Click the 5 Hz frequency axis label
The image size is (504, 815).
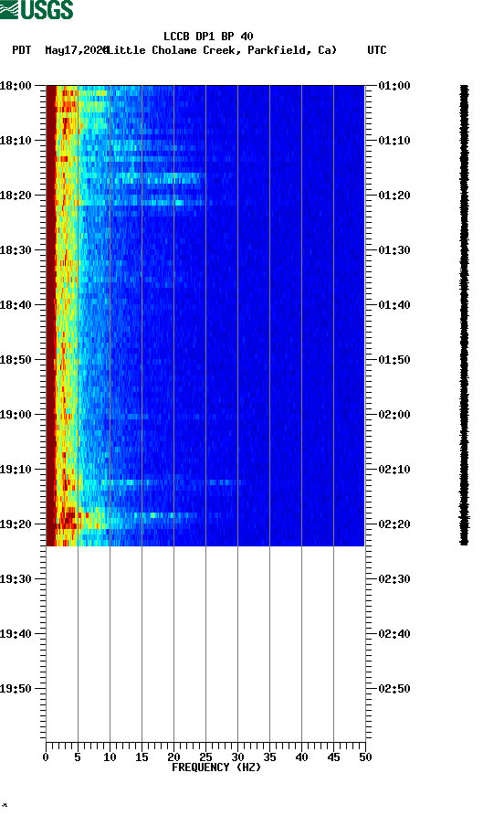pyautogui.click(x=78, y=757)
